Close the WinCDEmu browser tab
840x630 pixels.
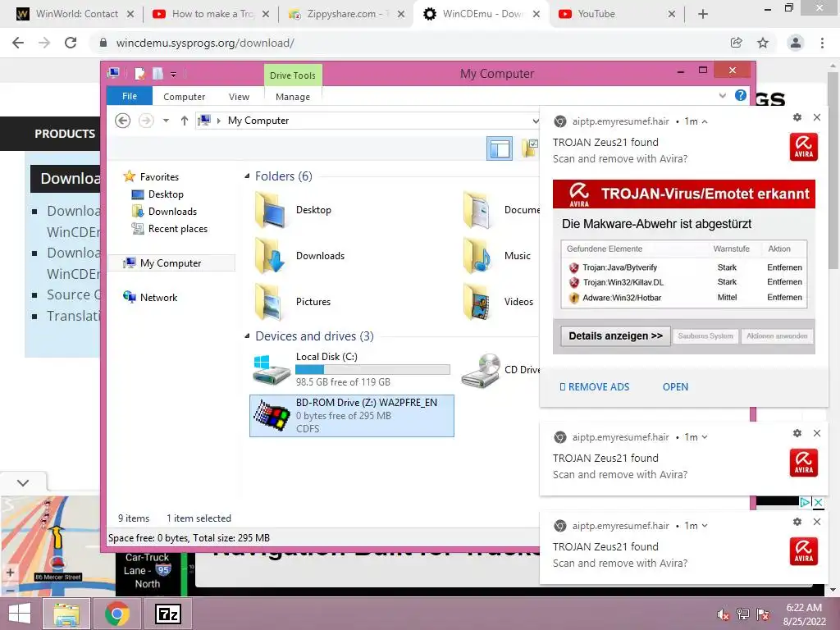point(536,15)
